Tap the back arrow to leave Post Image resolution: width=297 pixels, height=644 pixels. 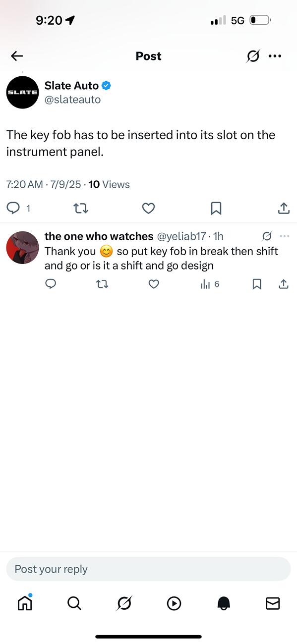pyautogui.click(x=17, y=56)
